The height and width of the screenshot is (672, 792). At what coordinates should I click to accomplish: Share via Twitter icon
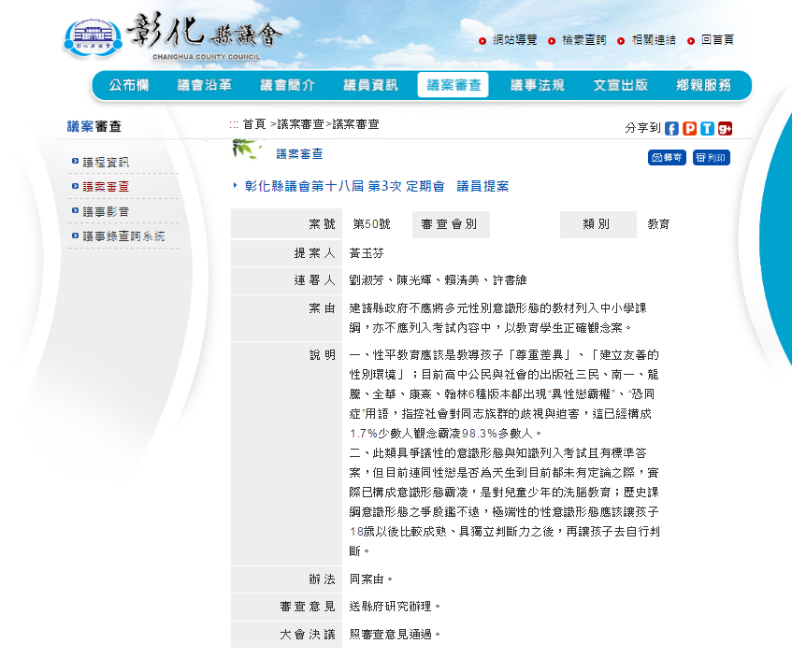point(707,128)
